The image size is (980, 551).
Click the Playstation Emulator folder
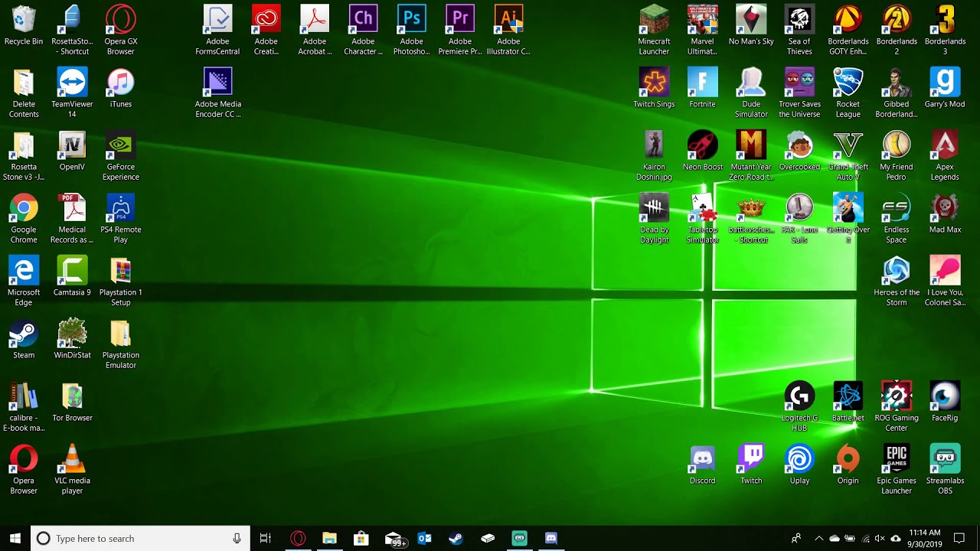pyautogui.click(x=120, y=344)
